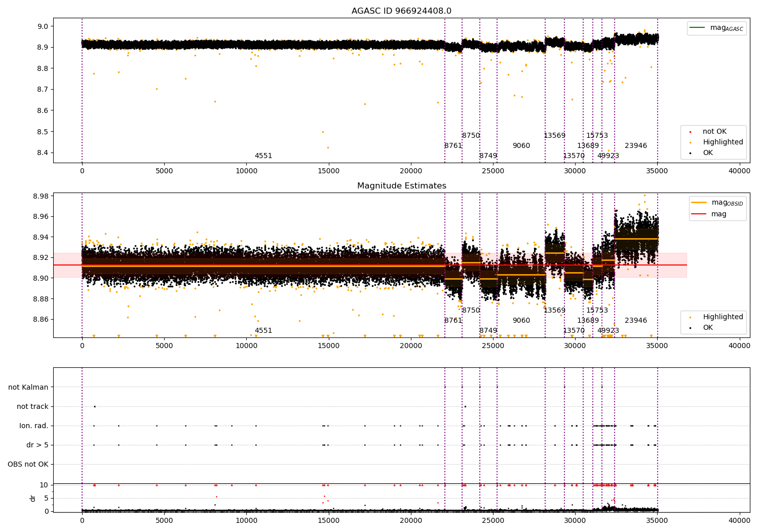The height and width of the screenshot is (532, 760).
Task: Click label 15753 in the Magnitude Estimates plot
Action: point(597,311)
